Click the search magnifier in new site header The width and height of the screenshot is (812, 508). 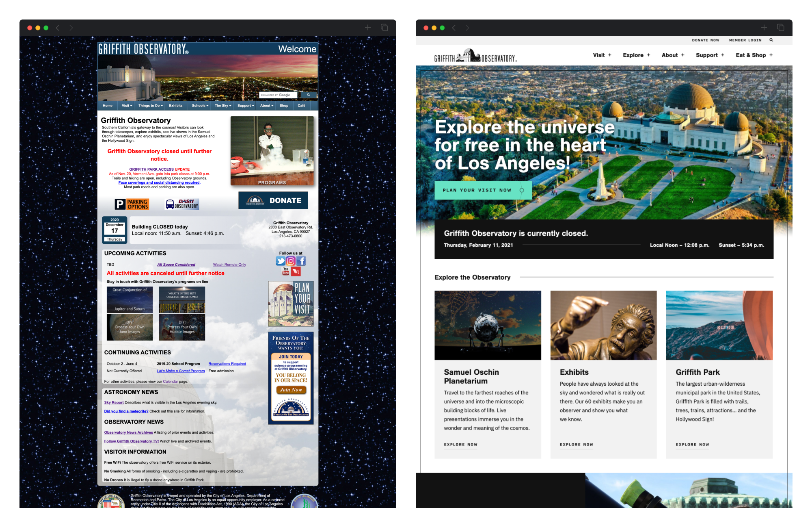pyautogui.click(x=771, y=40)
